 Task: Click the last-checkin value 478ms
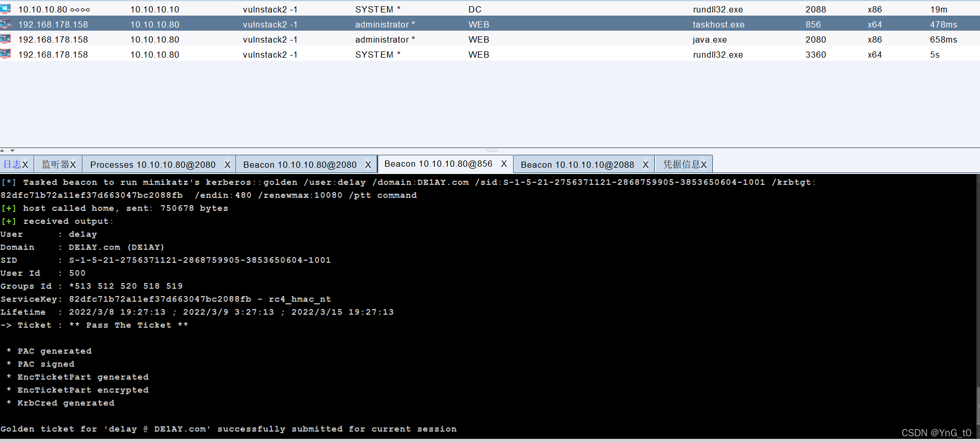944,24
